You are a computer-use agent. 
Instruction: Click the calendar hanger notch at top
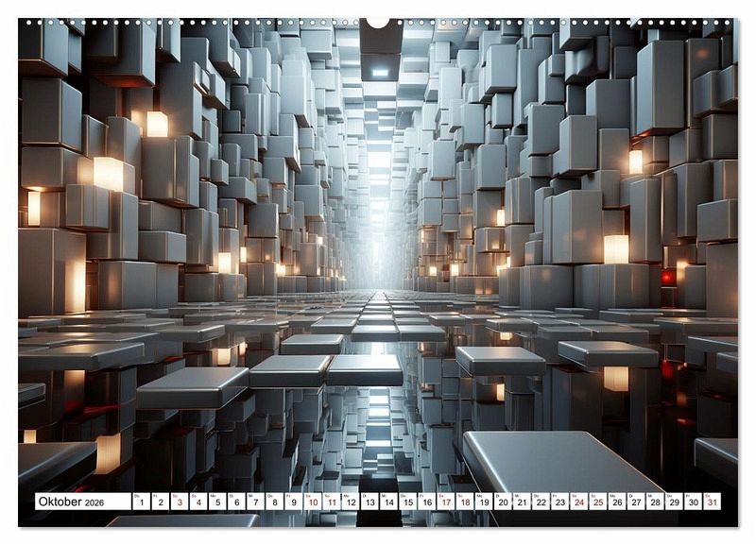coord(378,22)
